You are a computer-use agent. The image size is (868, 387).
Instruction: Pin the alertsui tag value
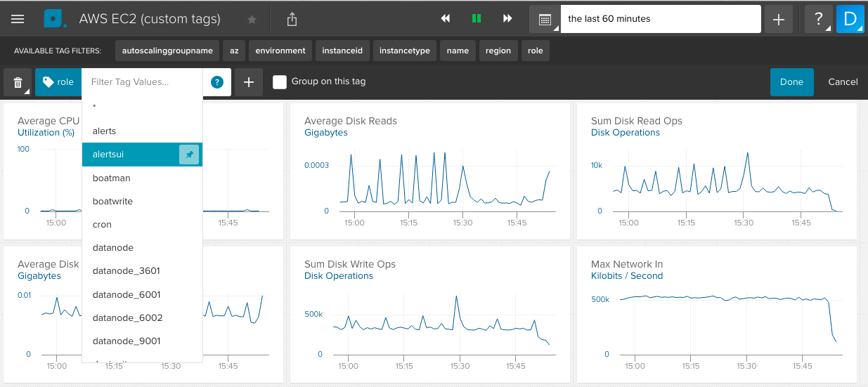189,155
